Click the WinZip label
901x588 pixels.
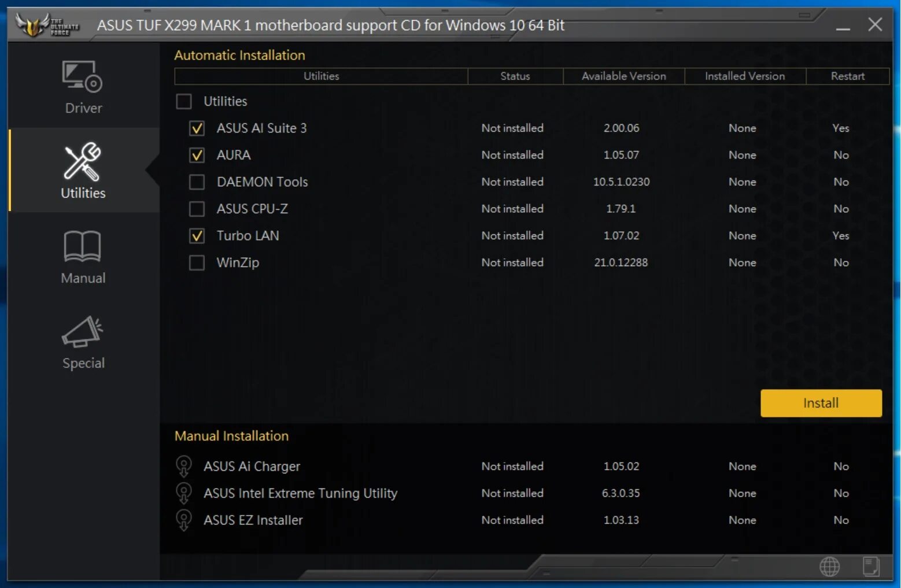[x=238, y=263]
